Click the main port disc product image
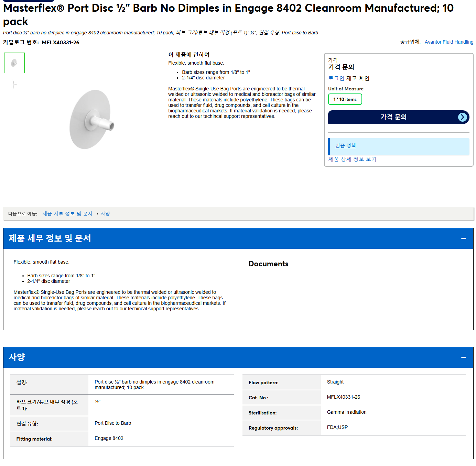This screenshot has height=466, width=476. pos(92,120)
